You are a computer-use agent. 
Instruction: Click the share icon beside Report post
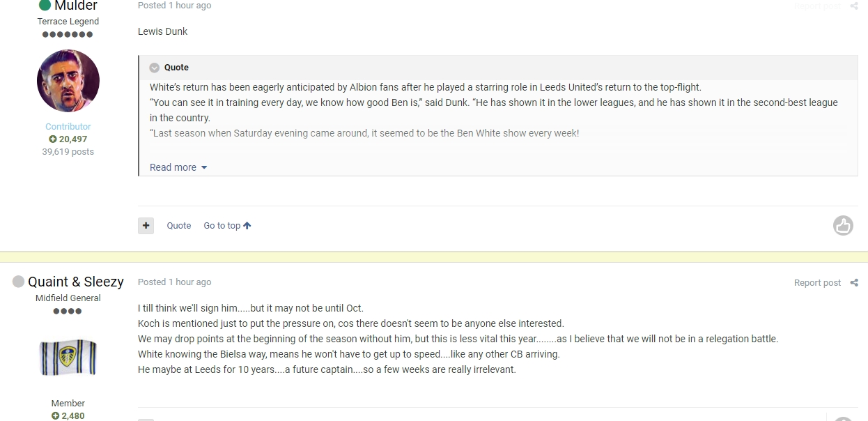tap(854, 283)
